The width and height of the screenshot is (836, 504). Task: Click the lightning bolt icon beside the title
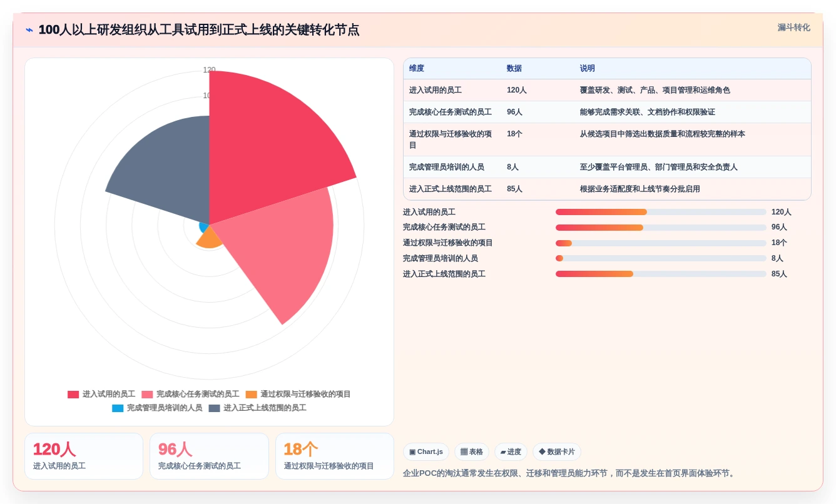pyautogui.click(x=29, y=30)
